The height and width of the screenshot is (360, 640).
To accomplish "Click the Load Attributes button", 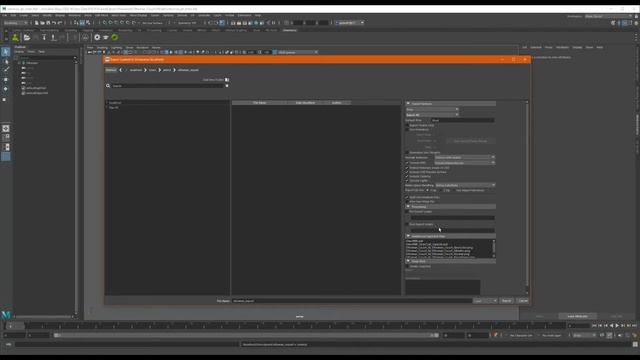I will click(x=578, y=316).
